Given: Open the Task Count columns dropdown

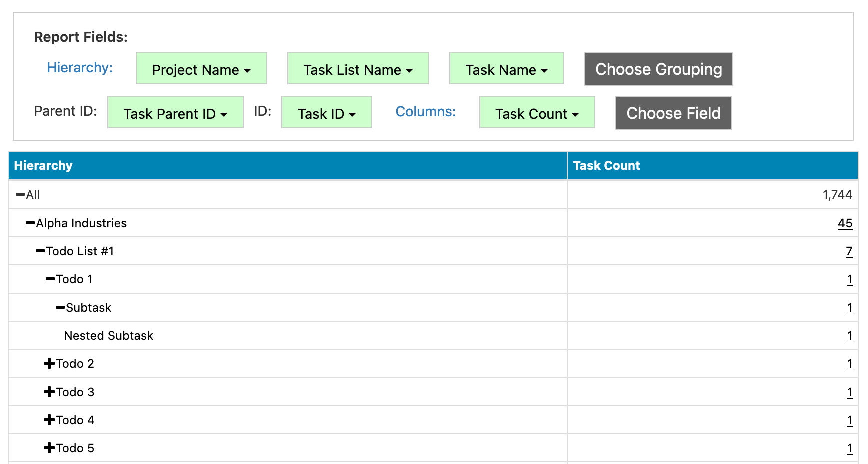Looking at the screenshot, I should click(x=537, y=113).
